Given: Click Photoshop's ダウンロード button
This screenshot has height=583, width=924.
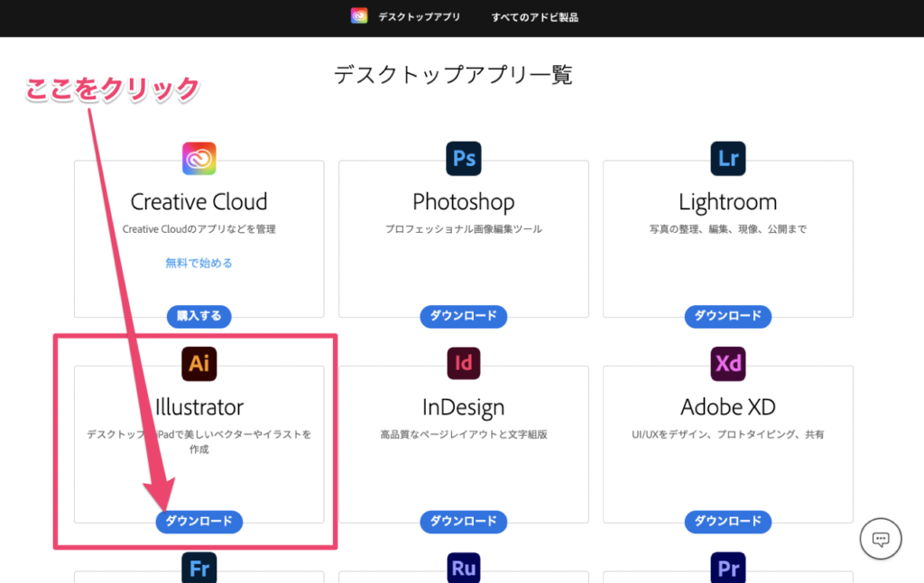Looking at the screenshot, I should click(463, 317).
